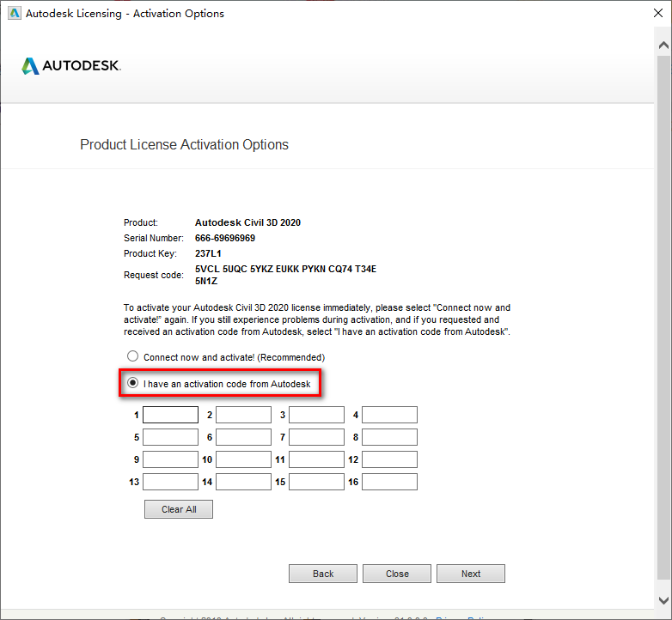
Task: Place cursor in activation code field 5
Action: coord(170,438)
